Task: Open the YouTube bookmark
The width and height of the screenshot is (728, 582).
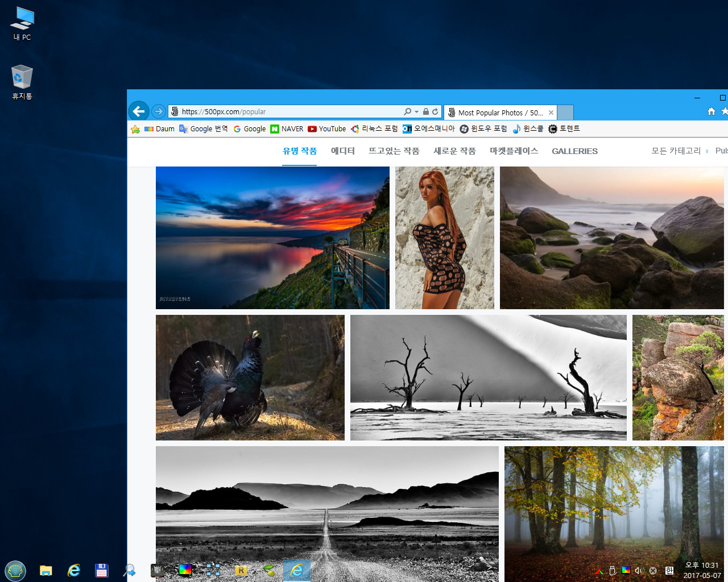Action: point(327,129)
